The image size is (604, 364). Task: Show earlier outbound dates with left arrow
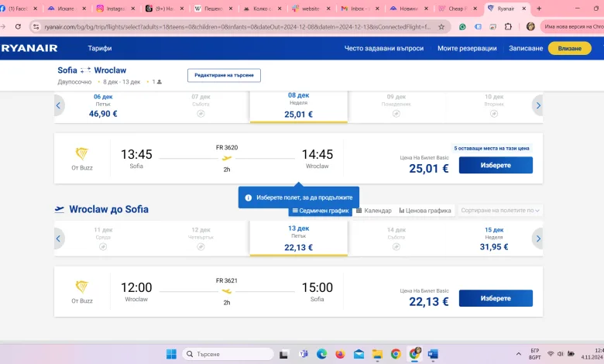tap(59, 105)
